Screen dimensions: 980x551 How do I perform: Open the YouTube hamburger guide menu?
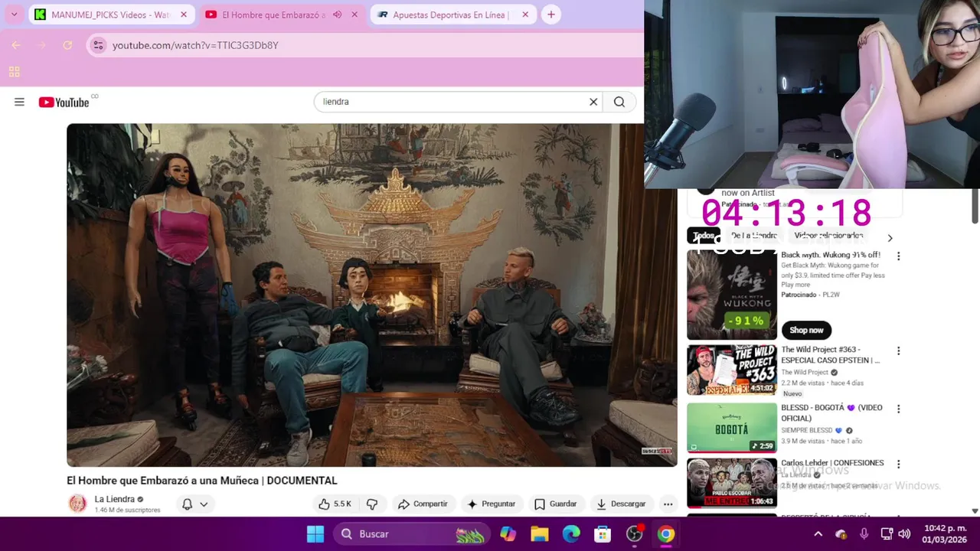19,102
